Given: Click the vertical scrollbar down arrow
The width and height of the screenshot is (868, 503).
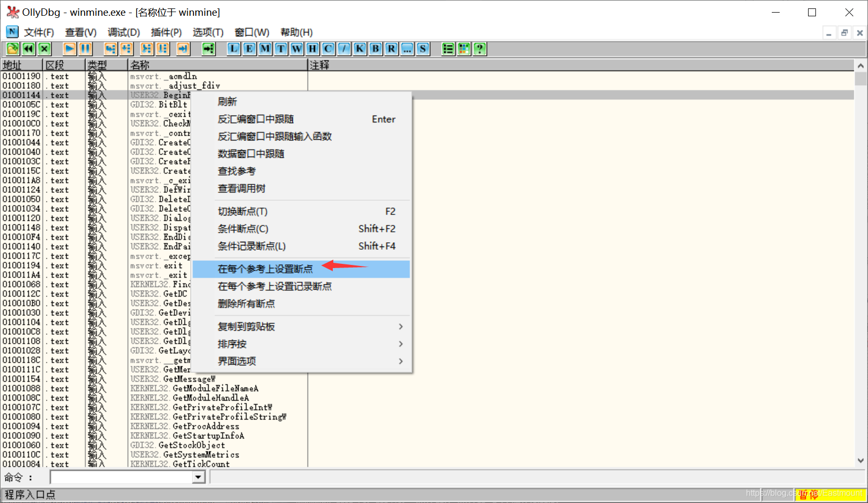Looking at the screenshot, I should (x=861, y=460).
